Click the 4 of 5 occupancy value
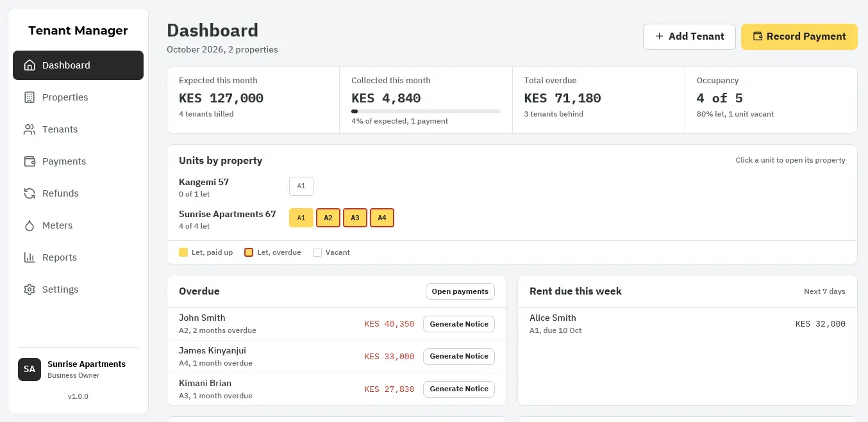This screenshot has height=422, width=868. [x=720, y=98]
